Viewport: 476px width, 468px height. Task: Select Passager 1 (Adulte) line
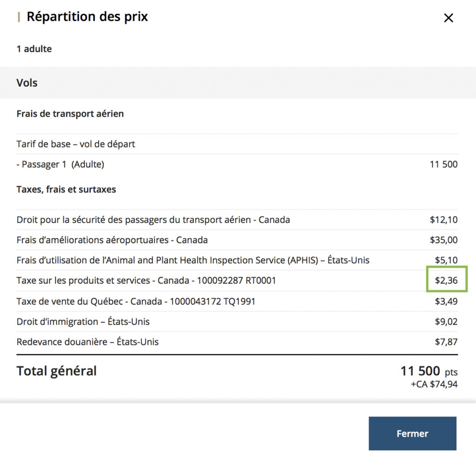coord(60,164)
